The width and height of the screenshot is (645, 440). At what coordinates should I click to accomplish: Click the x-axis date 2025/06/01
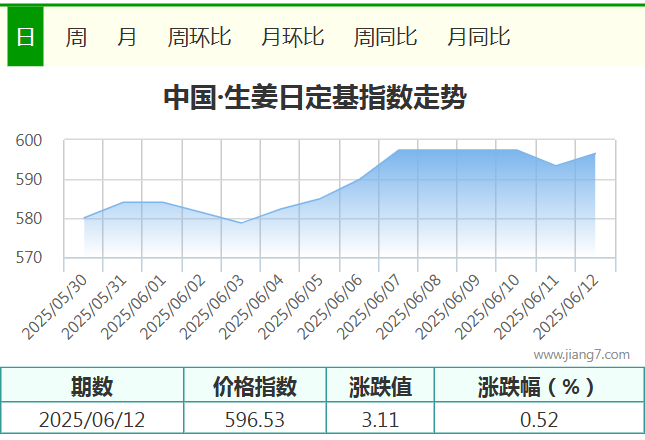click(x=134, y=307)
